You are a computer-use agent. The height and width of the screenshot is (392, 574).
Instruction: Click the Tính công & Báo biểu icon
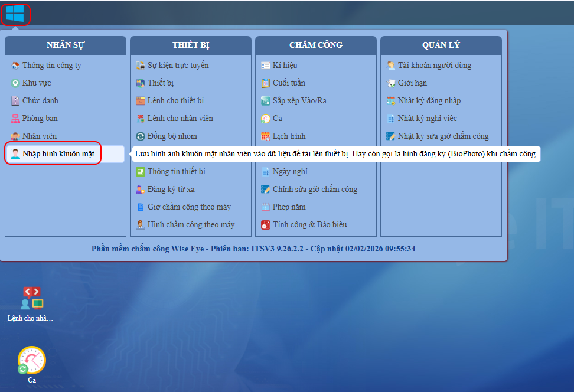click(266, 225)
